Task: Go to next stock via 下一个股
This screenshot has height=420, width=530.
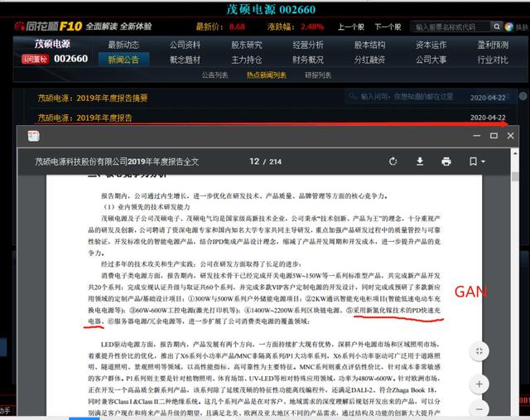Action: pyautogui.click(x=388, y=27)
